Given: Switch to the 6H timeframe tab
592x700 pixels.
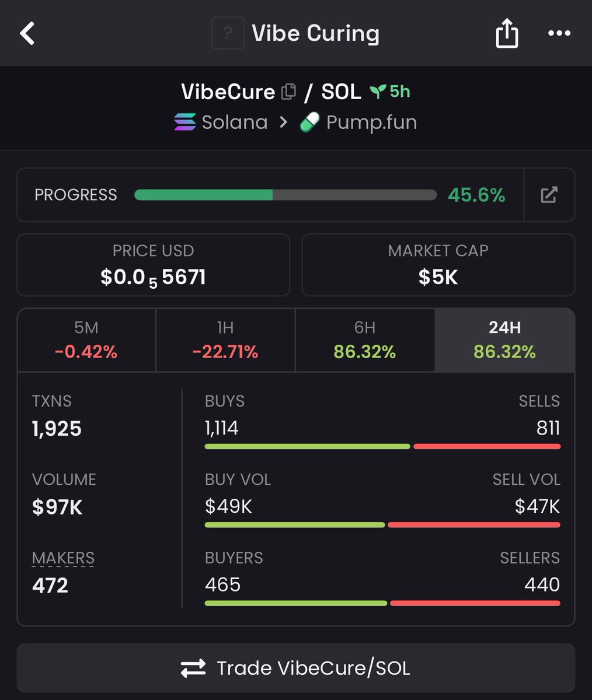Looking at the screenshot, I should point(365,340).
